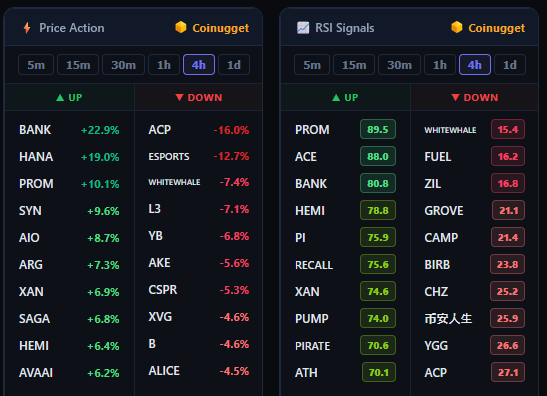This screenshot has height=396, width=547.
Task: Click HANA in the UP list
Action: (x=36, y=157)
